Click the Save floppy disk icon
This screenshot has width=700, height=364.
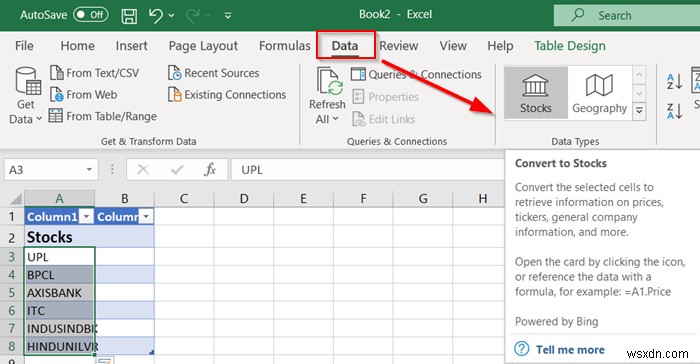pyautogui.click(x=129, y=16)
